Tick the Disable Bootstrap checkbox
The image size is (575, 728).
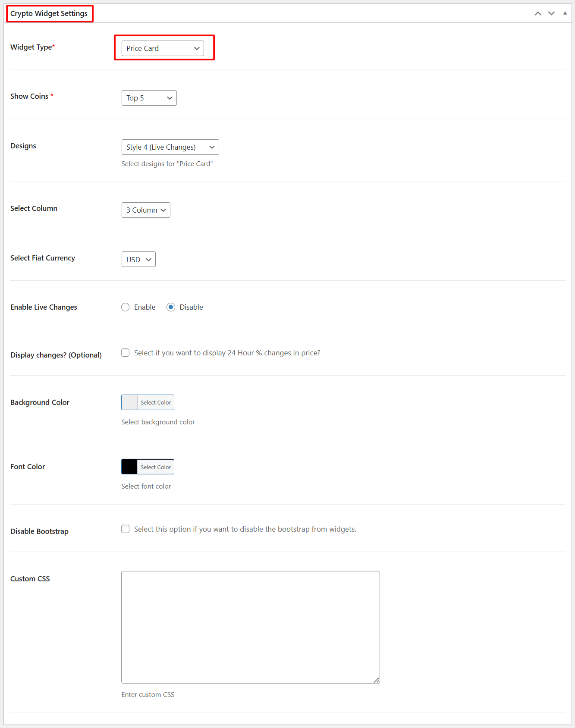(126, 529)
